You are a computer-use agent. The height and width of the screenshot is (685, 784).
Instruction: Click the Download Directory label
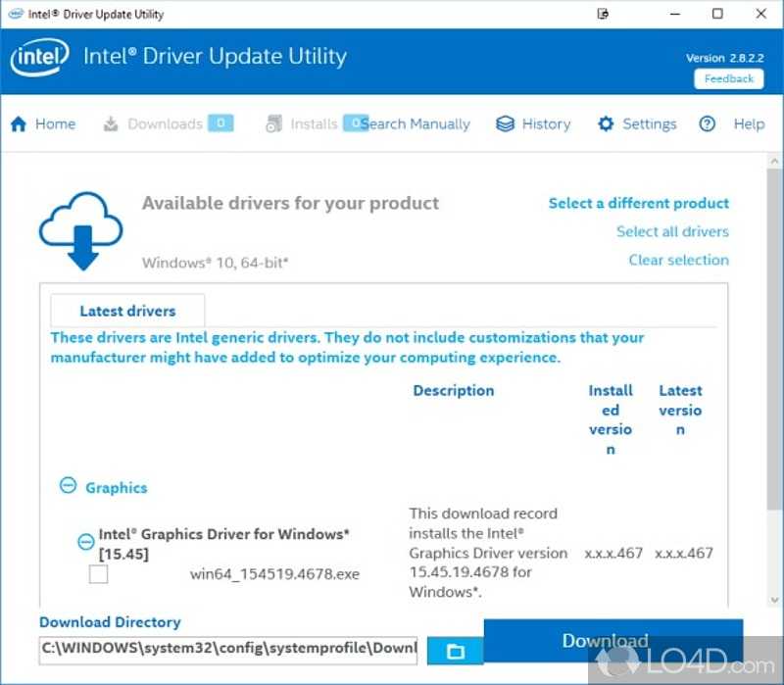(110, 622)
